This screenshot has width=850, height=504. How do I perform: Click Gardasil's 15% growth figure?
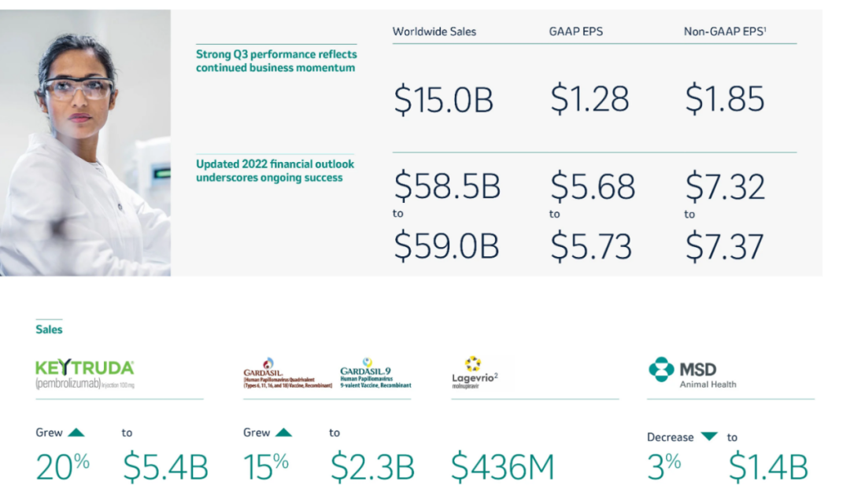tap(266, 466)
